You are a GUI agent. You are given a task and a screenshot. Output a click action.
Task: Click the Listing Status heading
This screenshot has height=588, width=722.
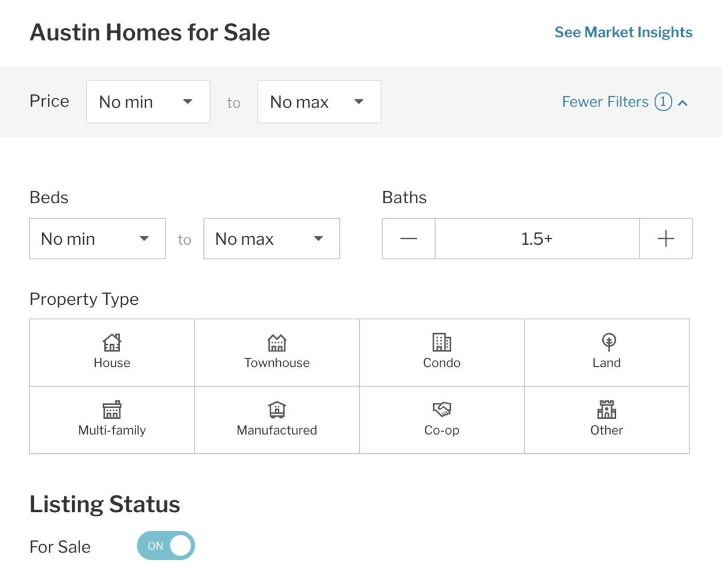105,504
